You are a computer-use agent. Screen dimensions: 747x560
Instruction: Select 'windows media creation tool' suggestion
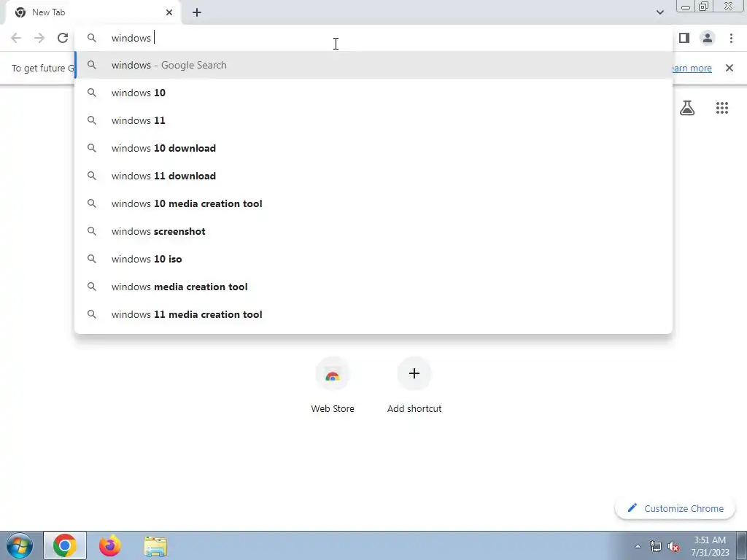(x=373, y=287)
